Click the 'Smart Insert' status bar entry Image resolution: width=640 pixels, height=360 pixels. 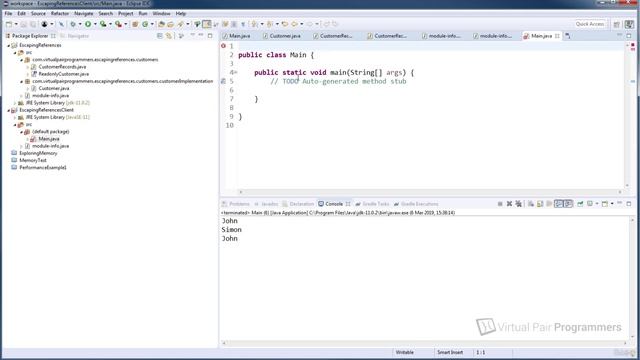(x=450, y=352)
